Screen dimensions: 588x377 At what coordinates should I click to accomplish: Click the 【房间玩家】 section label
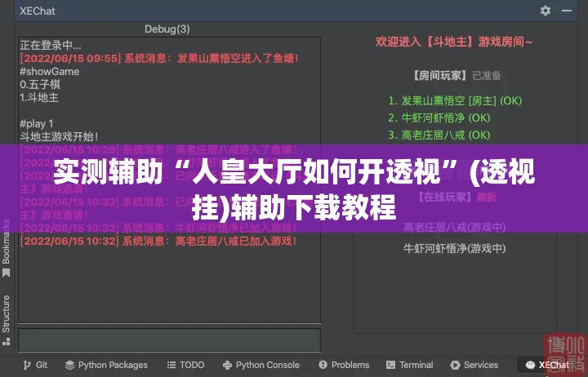(x=441, y=76)
